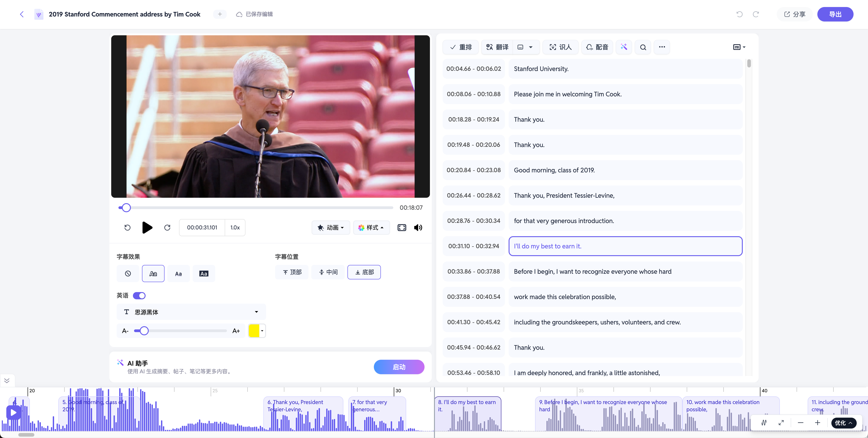The image size is (868, 438).
Task: Set subtitle position to 中间
Action: tap(328, 272)
